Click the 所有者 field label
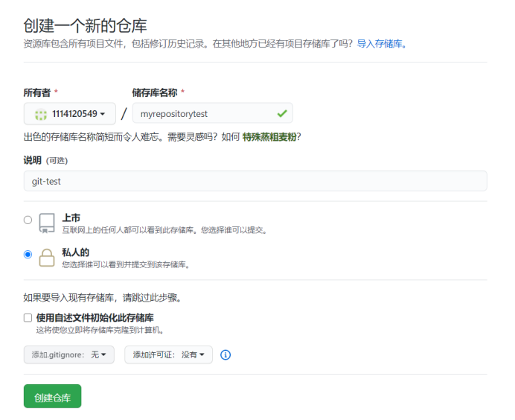 click(37, 92)
